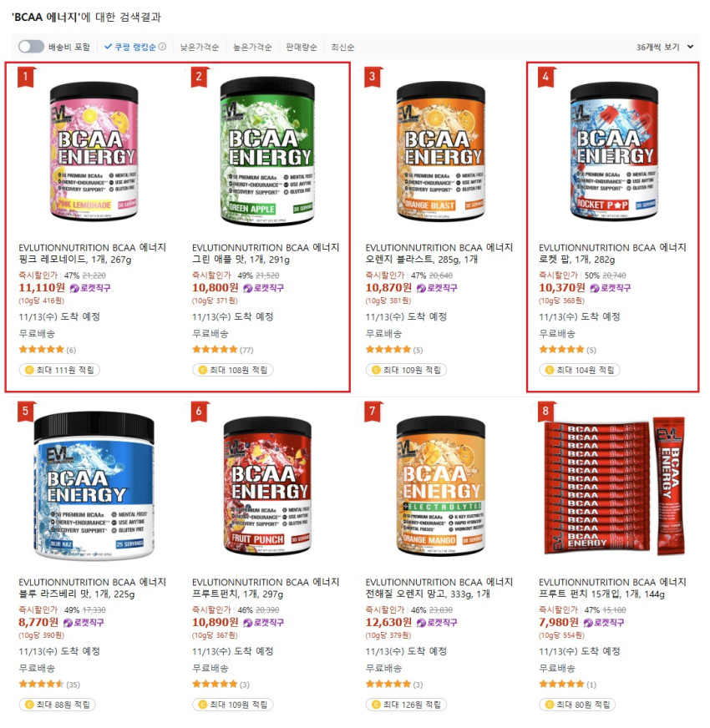This screenshot has width=710, height=728.
Task: Click the info icon next to 쿠팡 랭킹순
Action: 163,47
